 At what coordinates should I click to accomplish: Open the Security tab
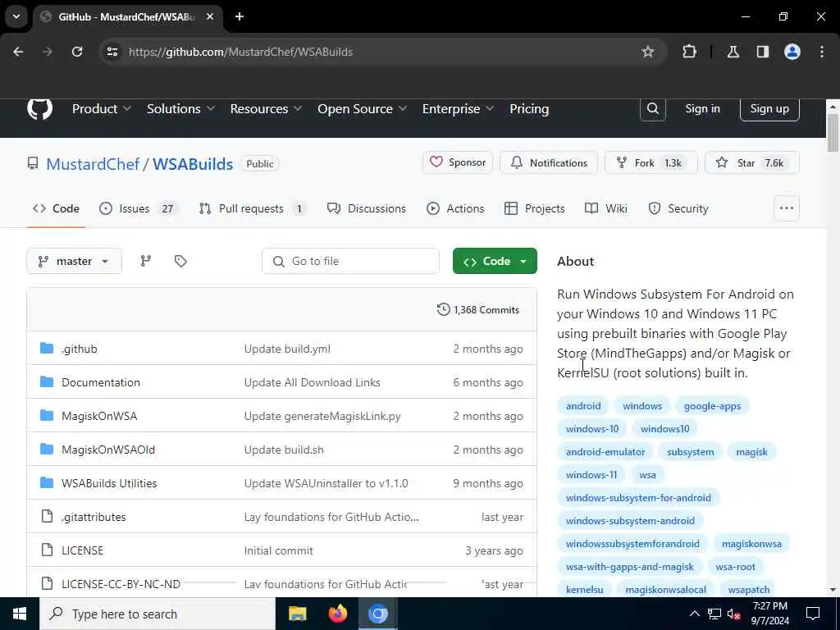[x=678, y=208]
